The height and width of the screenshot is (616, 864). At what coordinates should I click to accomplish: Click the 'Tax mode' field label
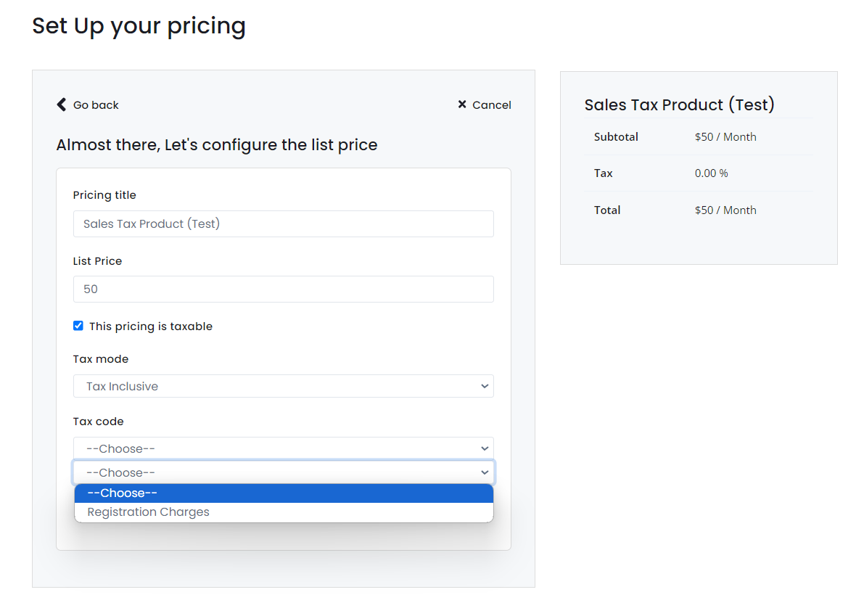coord(100,358)
